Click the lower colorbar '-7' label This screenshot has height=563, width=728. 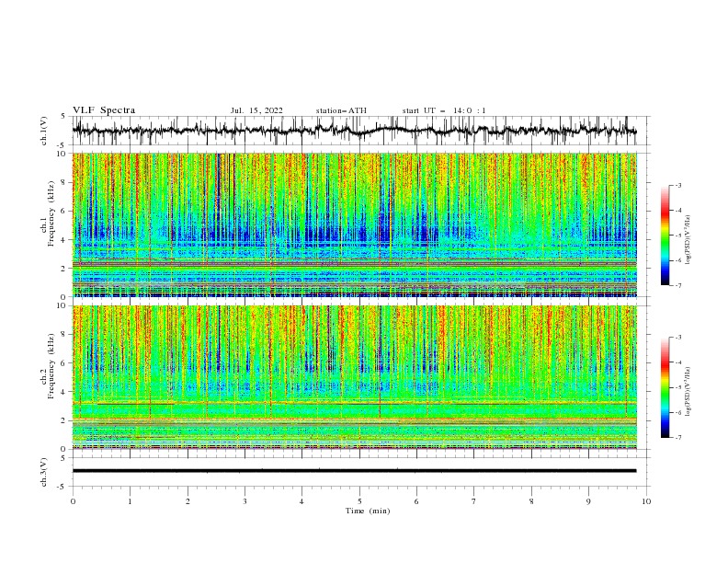coord(677,437)
